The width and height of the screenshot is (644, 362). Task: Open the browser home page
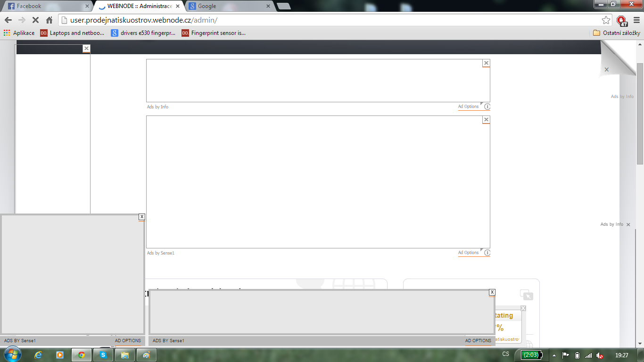49,20
